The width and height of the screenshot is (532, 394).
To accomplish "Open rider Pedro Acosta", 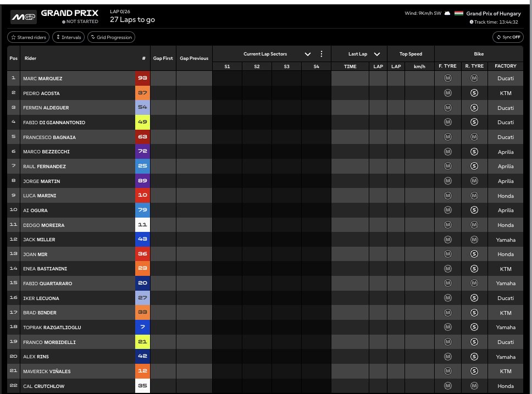I will pos(41,93).
